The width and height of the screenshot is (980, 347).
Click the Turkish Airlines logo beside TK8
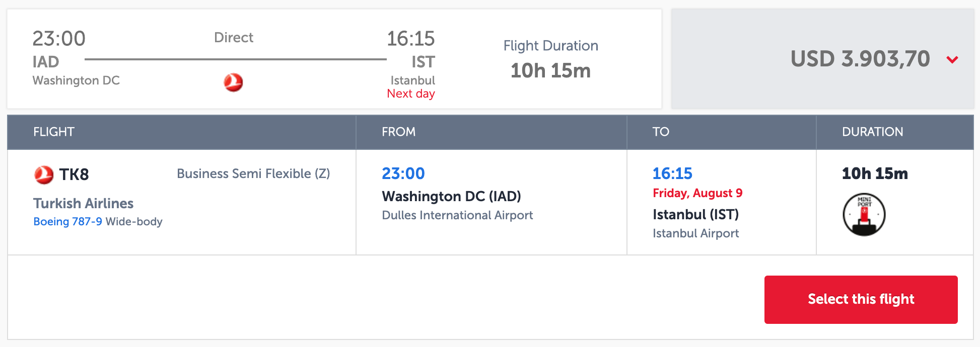(44, 175)
